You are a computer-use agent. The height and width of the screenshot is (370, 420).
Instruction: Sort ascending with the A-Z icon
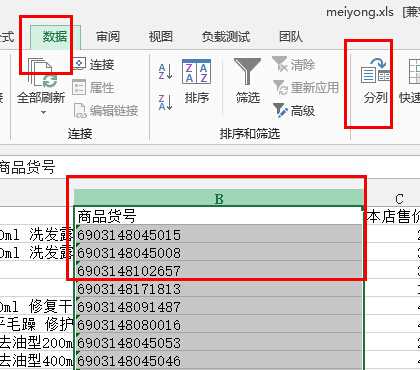tap(165, 71)
